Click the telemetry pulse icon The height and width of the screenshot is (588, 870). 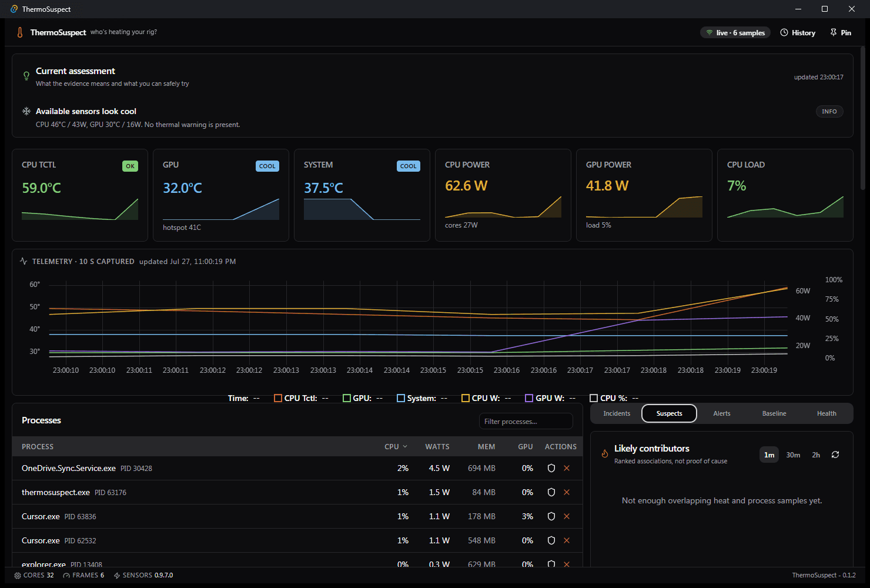24,261
